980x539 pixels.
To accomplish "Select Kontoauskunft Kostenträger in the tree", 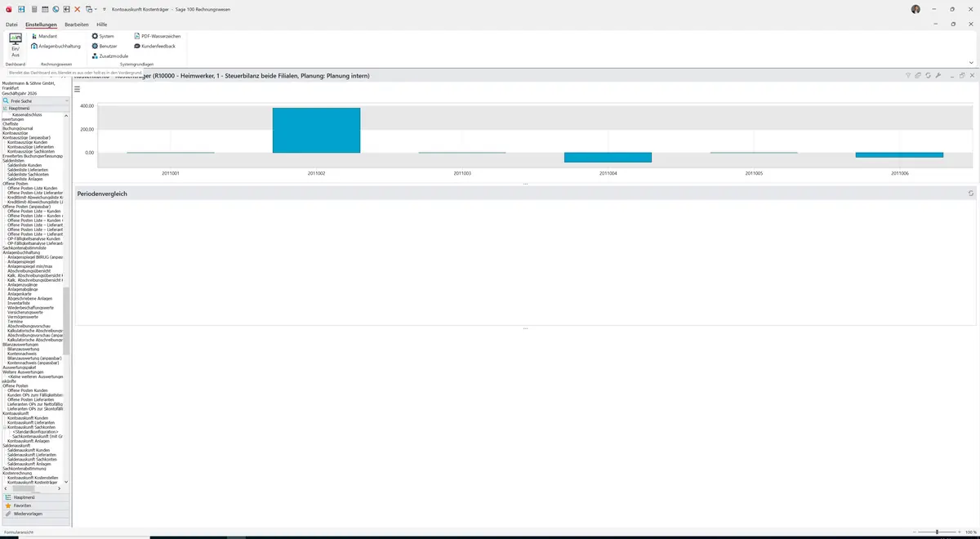I will [x=33, y=483].
